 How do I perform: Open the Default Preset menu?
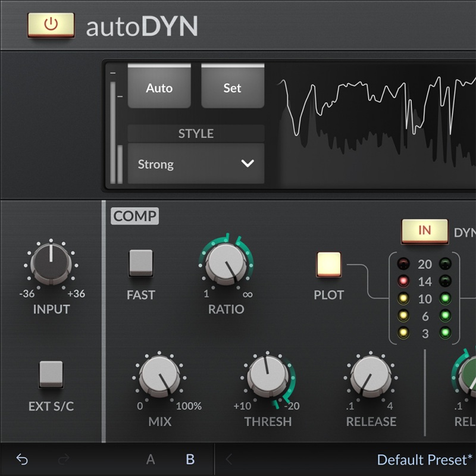(x=424, y=459)
